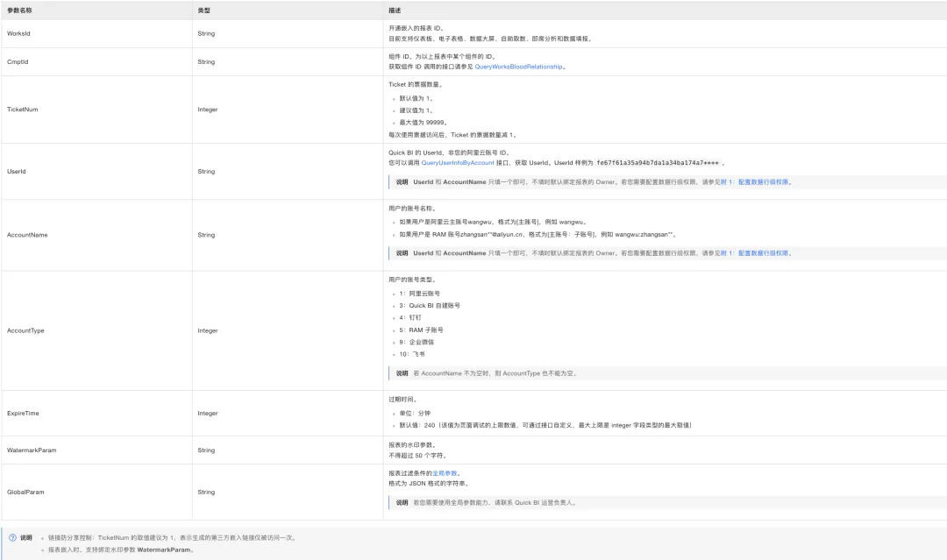Click the sample UserId code fe67f61a35a94b7da1a34ba174a7****
Screen dimensions: 947x560
click(658, 163)
